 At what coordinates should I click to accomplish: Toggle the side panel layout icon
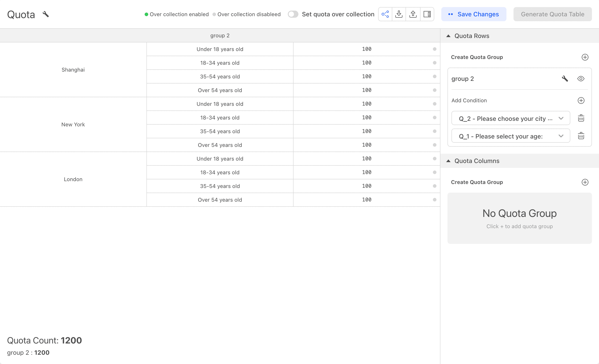click(427, 14)
